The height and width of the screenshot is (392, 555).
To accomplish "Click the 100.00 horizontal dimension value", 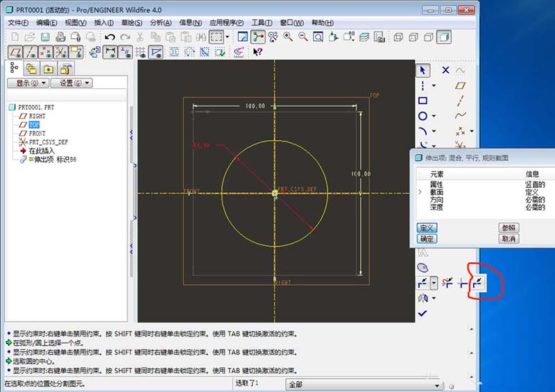I will click(x=255, y=106).
